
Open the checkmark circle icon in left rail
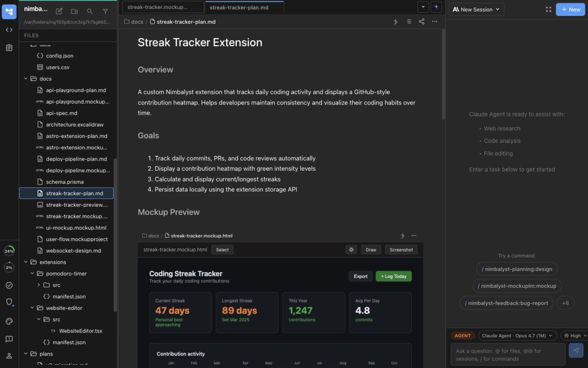9,285
